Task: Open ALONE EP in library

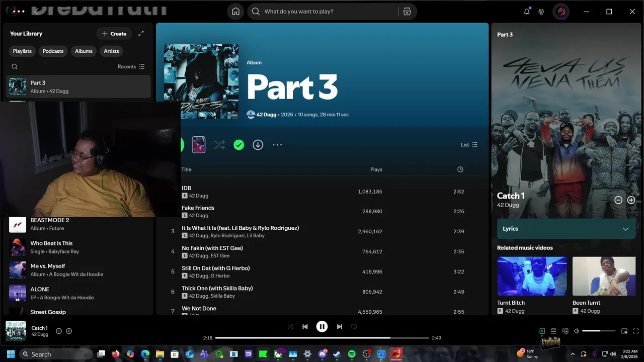Action: click(78, 293)
